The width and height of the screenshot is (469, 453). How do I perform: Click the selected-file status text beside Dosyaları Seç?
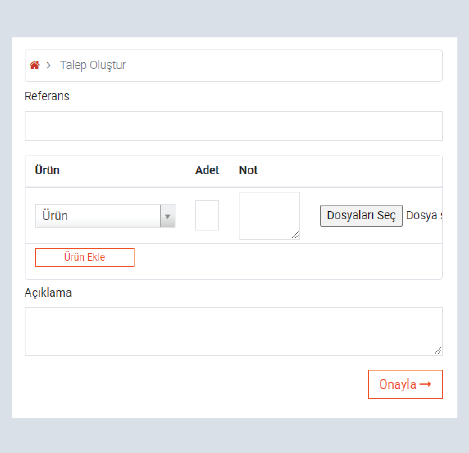(424, 215)
